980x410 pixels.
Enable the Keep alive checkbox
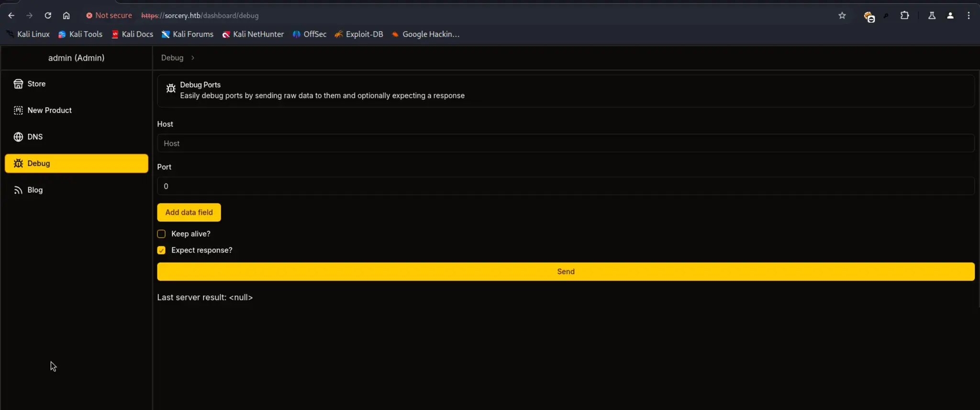point(161,234)
